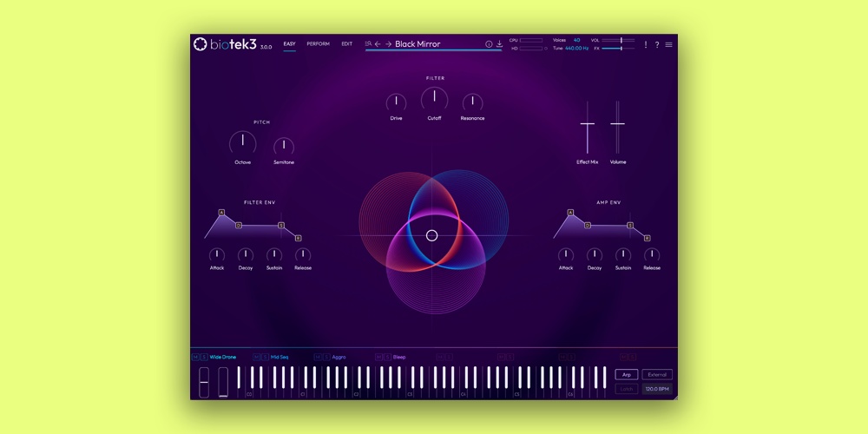Solo the Mid Seq layer
This screenshot has width=868, height=434.
pyautogui.click(x=265, y=357)
